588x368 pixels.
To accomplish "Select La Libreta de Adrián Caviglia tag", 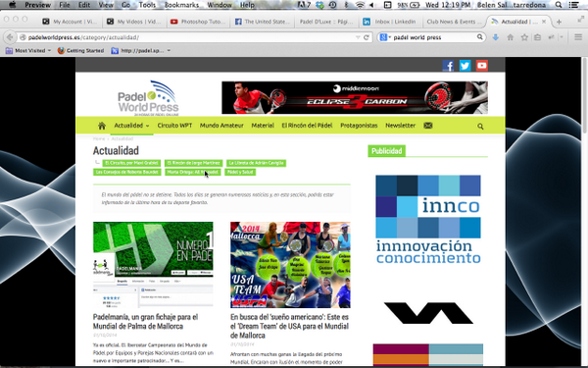I will (x=257, y=163).
